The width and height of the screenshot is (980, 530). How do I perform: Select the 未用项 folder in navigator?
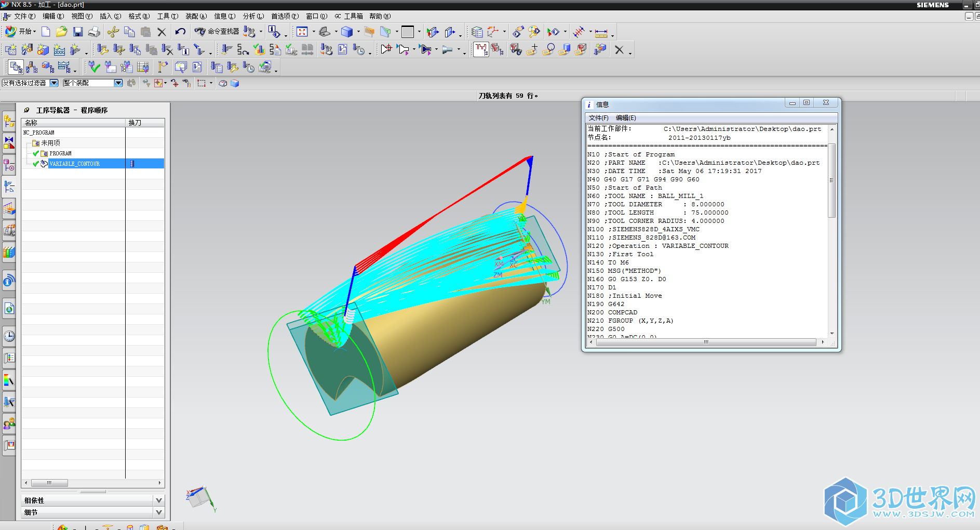click(x=50, y=143)
